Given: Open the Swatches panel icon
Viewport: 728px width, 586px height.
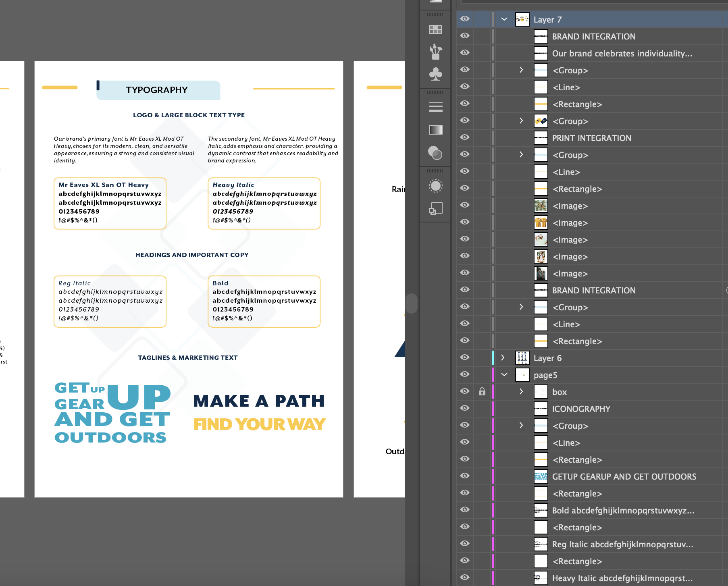Looking at the screenshot, I should coord(435,29).
